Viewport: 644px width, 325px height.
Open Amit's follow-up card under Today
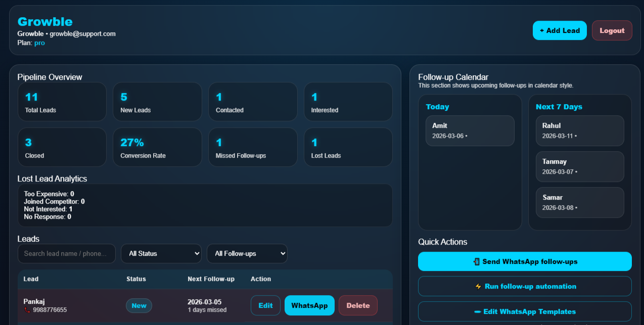click(470, 131)
